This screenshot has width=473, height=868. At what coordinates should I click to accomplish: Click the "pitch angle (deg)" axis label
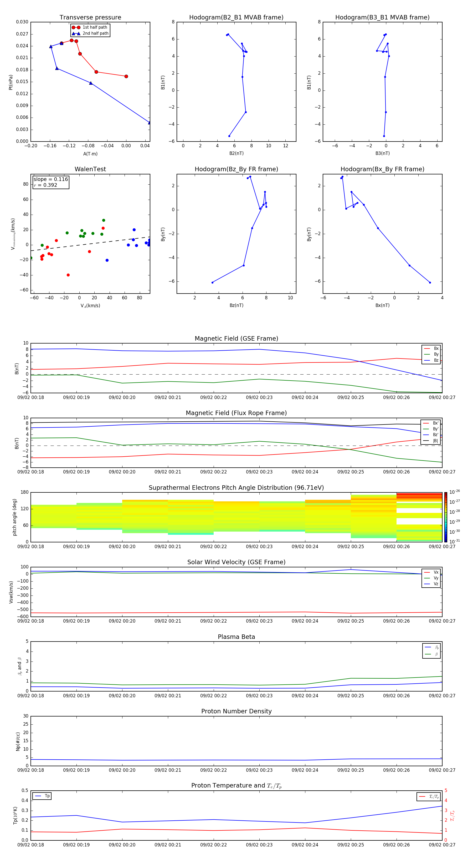pyautogui.click(x=14, y=517)
